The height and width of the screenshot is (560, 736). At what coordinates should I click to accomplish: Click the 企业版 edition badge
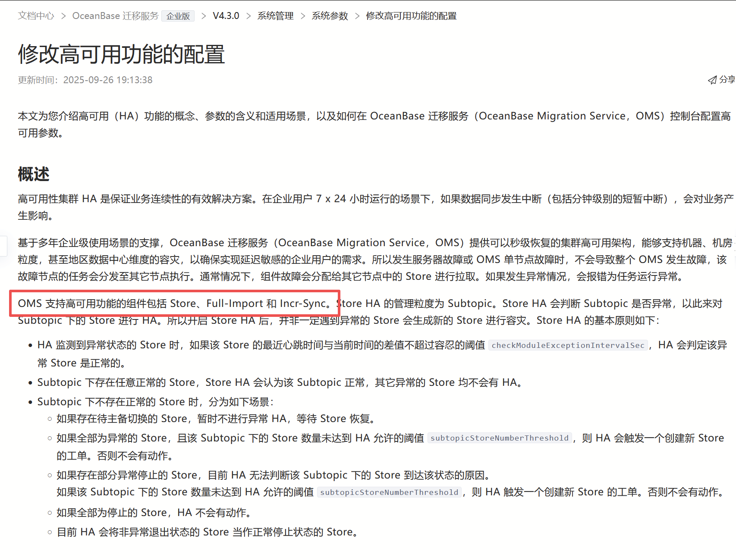coord(178,16)
